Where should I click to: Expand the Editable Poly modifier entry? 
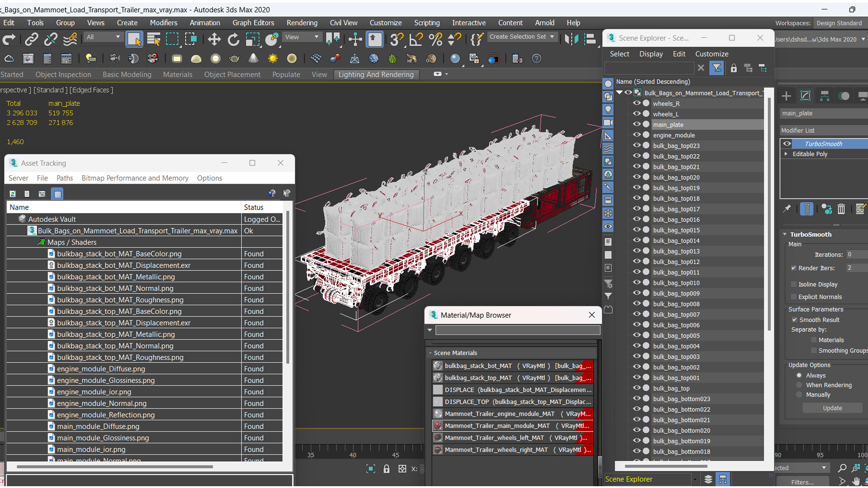(786, 154)
